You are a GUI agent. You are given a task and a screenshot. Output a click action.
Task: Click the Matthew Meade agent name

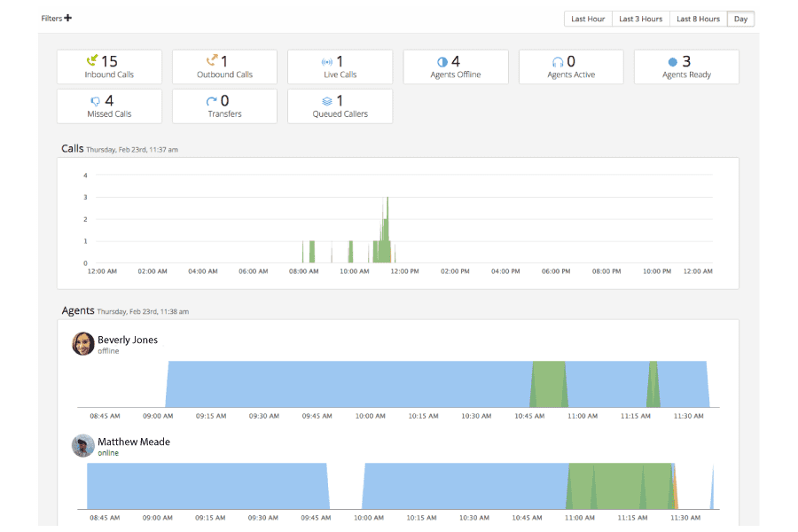point(134,442)
